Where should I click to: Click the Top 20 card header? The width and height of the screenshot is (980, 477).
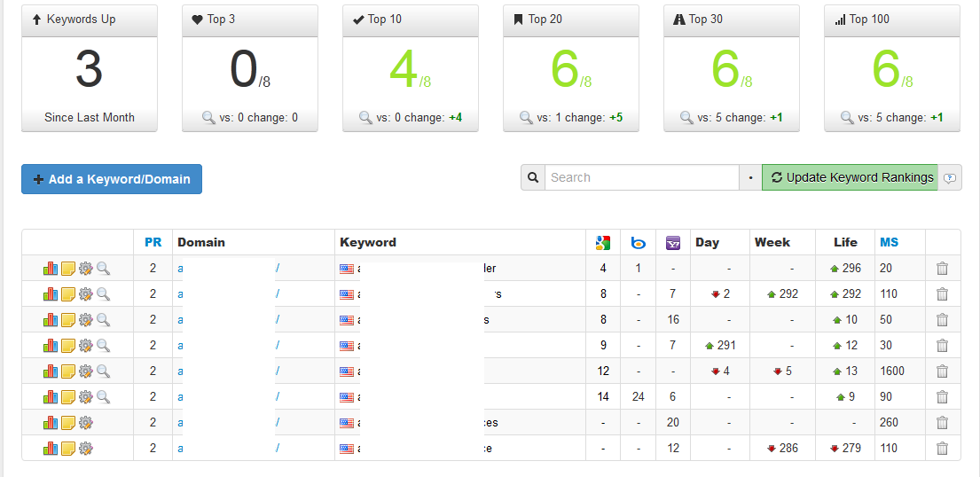pyautogui.click(x=571, y=20)
